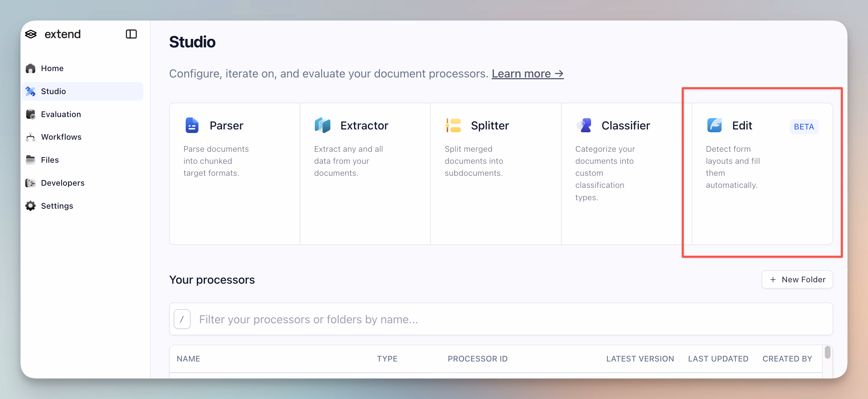Click the Evaluation sidebar icon
This screenshot has height=399, width=868.
pos(31,114)
